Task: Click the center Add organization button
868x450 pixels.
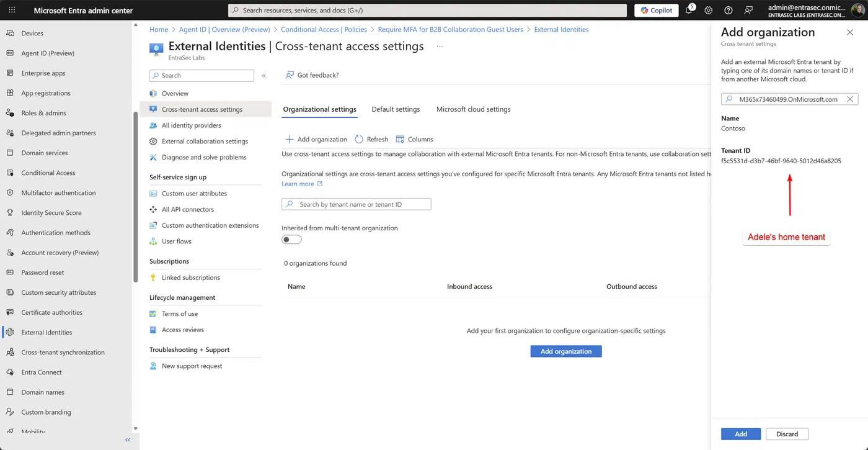Action: click(566, 351)
